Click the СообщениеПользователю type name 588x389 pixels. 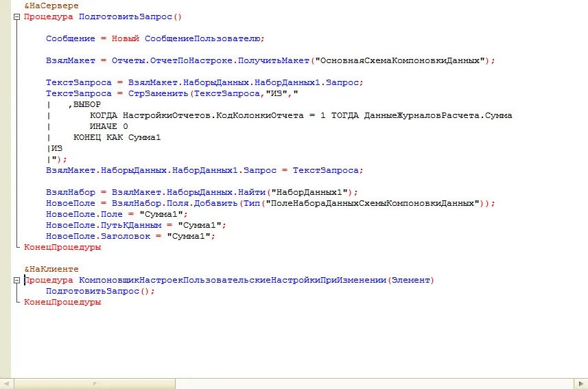(x=202, y=38)
